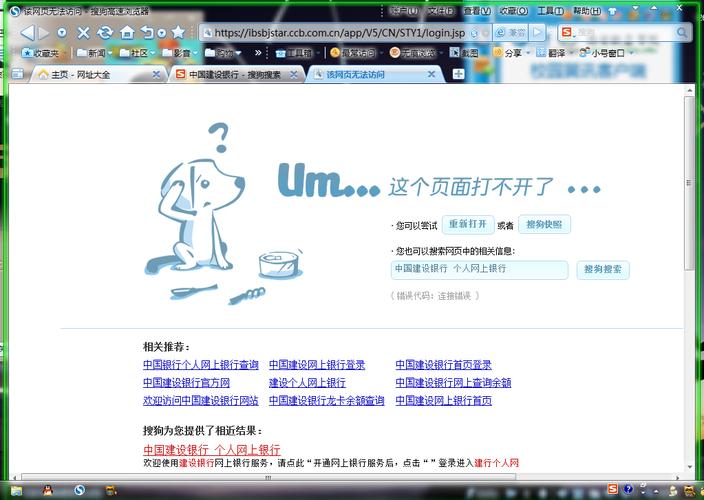The width and height of the screenshot is (704, 500).
Task: Click the Sogou search box in the toolbar
Action: point(624,32)
